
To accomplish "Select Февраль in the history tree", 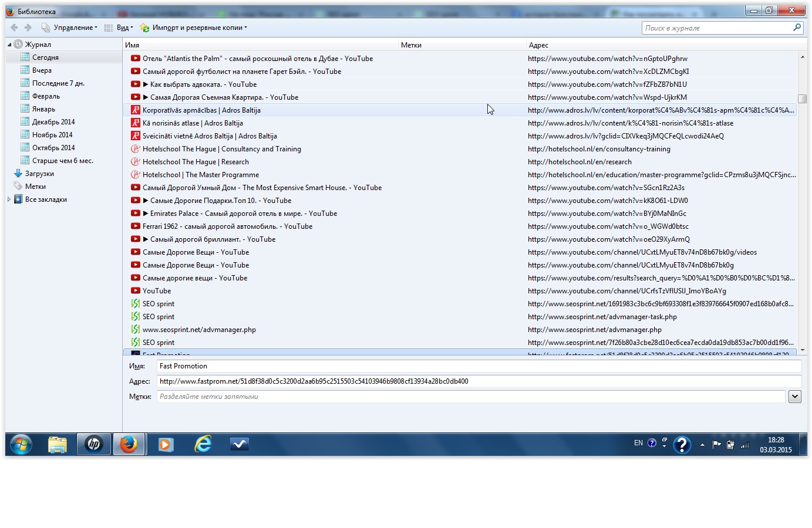I will click(46, 96).
